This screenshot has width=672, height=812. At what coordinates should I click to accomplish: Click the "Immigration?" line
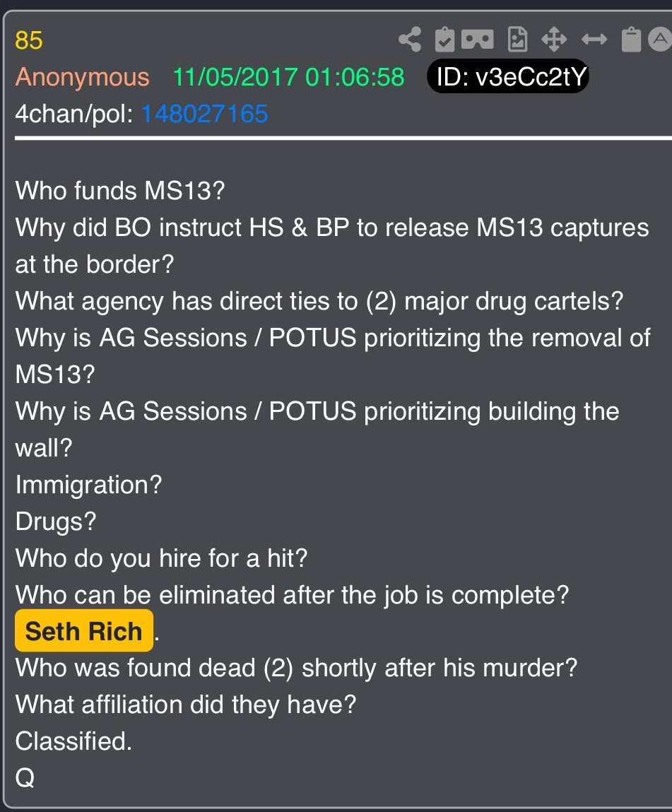[x=88, y=486]
